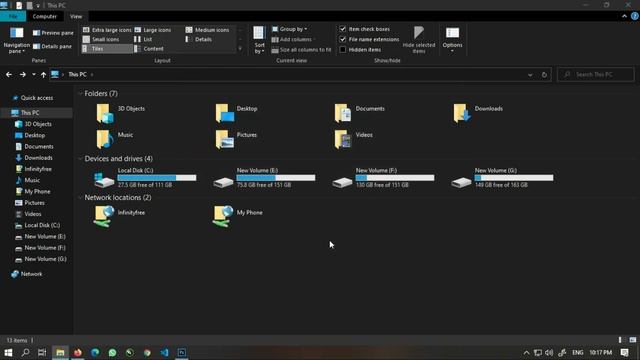Open taskbar Search
The height and width of the screenshot is (360, 640).
click(x=25, y=352)
